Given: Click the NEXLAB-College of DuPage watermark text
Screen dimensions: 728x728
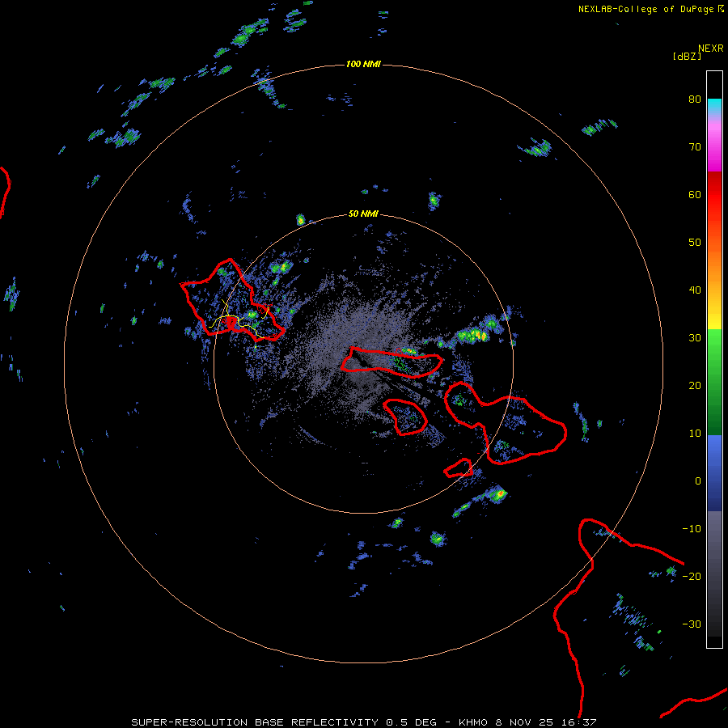Looking at the screenshot, I should [646, 9].
